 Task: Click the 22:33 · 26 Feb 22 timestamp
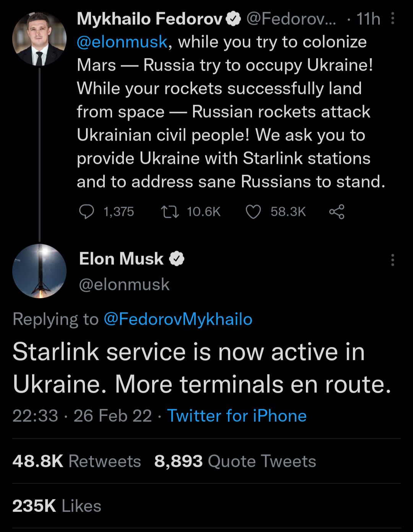coord(82,416)
